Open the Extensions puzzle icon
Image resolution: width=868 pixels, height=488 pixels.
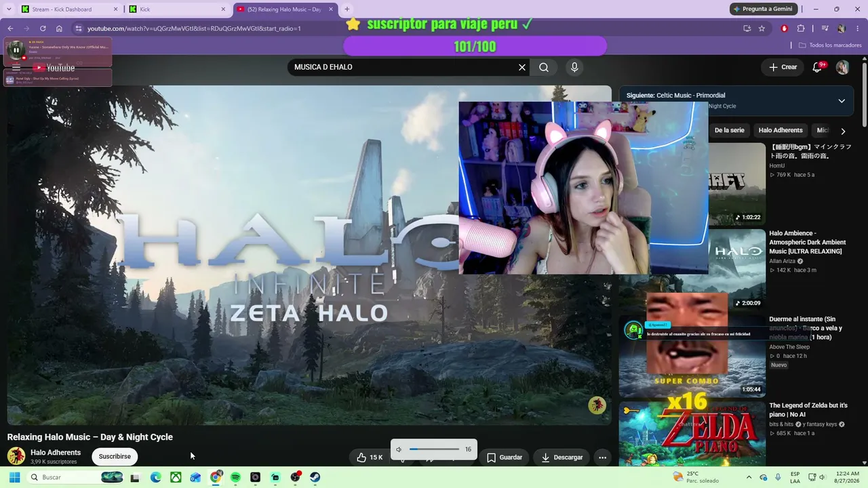(801, 28)
